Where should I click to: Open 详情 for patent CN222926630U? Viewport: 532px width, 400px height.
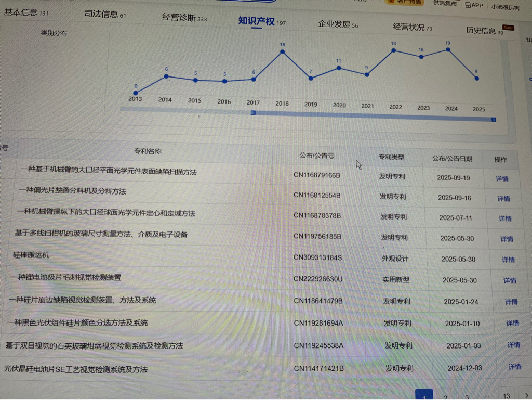point(510,280)
